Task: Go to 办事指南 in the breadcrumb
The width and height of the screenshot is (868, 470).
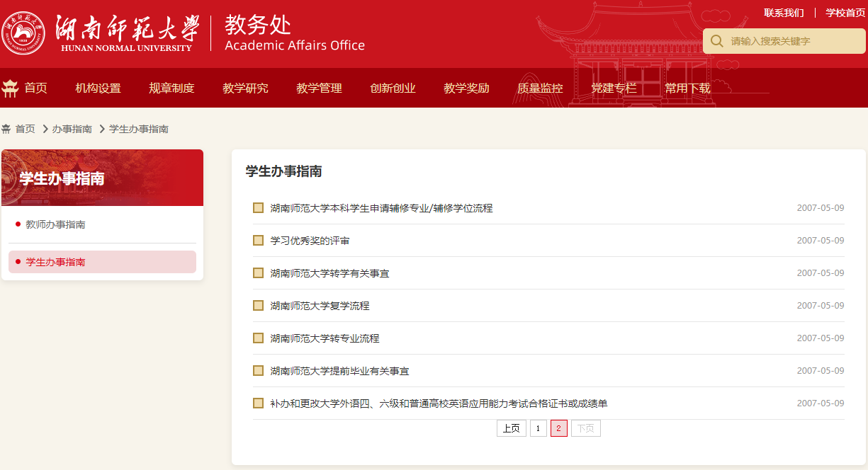Action: tap(72, 129)
